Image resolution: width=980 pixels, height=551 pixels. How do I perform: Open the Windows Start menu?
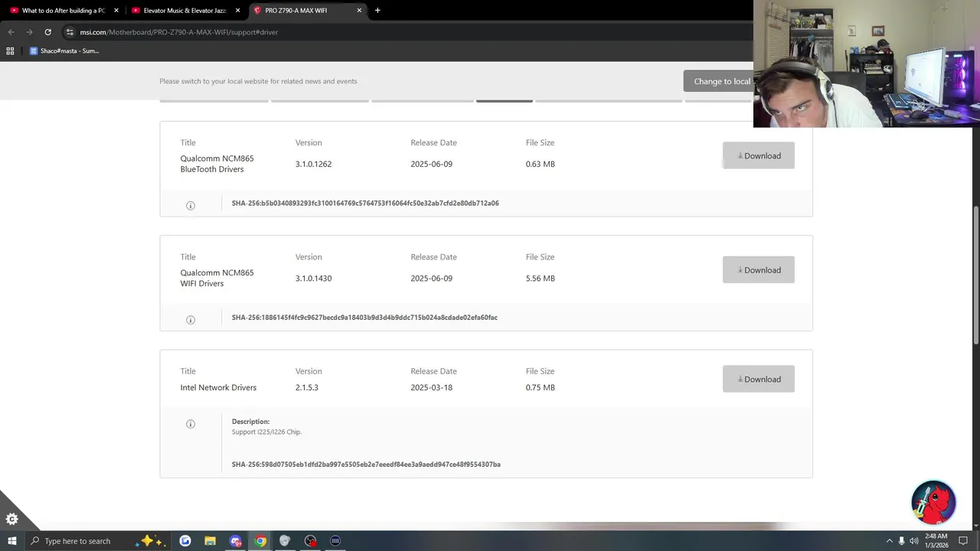coord(11,541)
